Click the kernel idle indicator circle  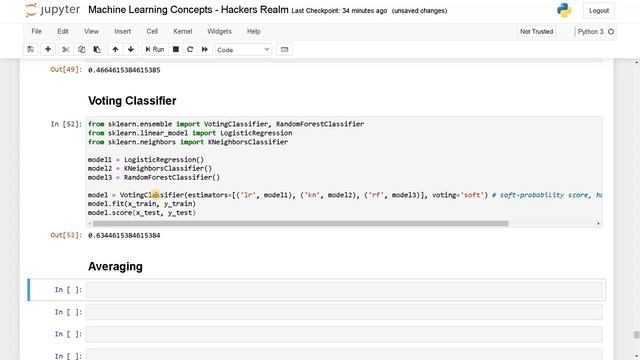click(x=611, y=31)
